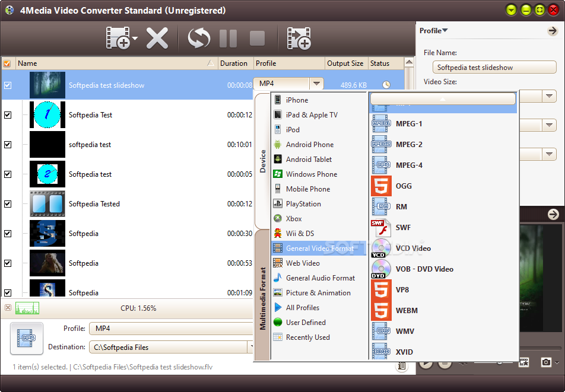Image resolution: width=565 pixels, height=392 pixels.
Task: Select General Video Format category
Action: 319,248
